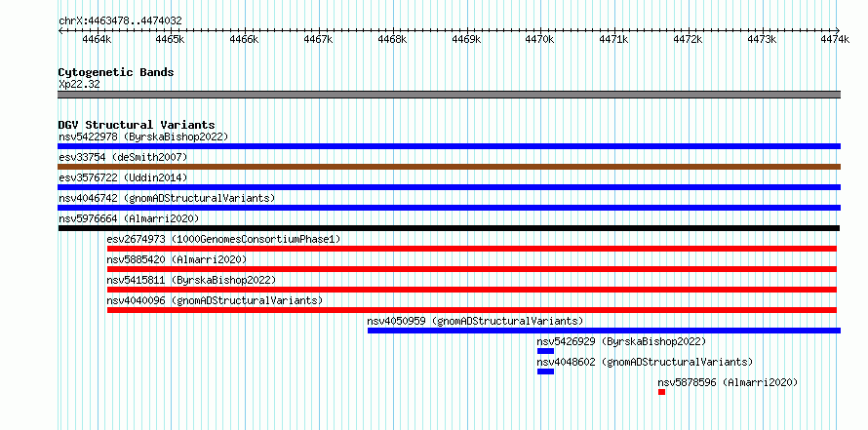Image resolution: width=868 pixels, height=430 pixels.
Task: Click the 4465k ruler tick label
Action: pos(171,39)
